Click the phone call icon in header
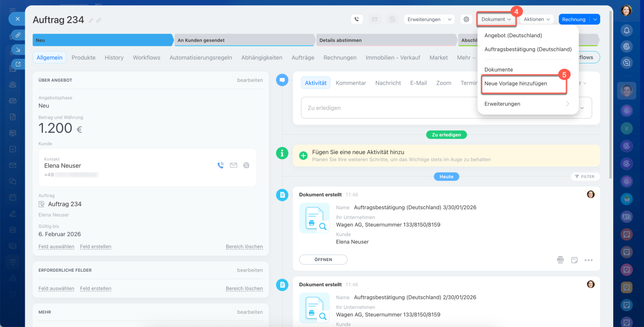Image resolution: width=644 pixels, height=327 pixels. pos(357,19)
